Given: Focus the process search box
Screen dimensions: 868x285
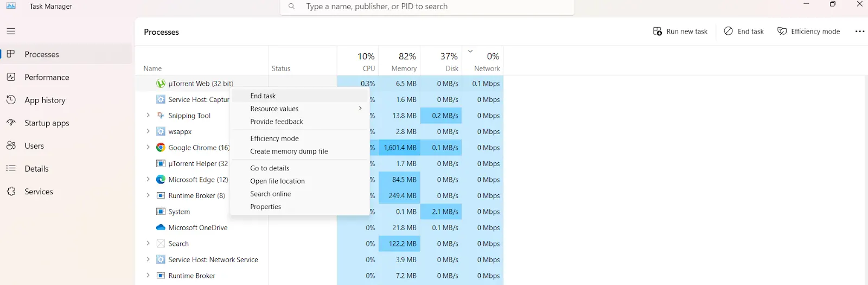Looking at the screenshot, I should pyautogui.click(x=427, y=7).
